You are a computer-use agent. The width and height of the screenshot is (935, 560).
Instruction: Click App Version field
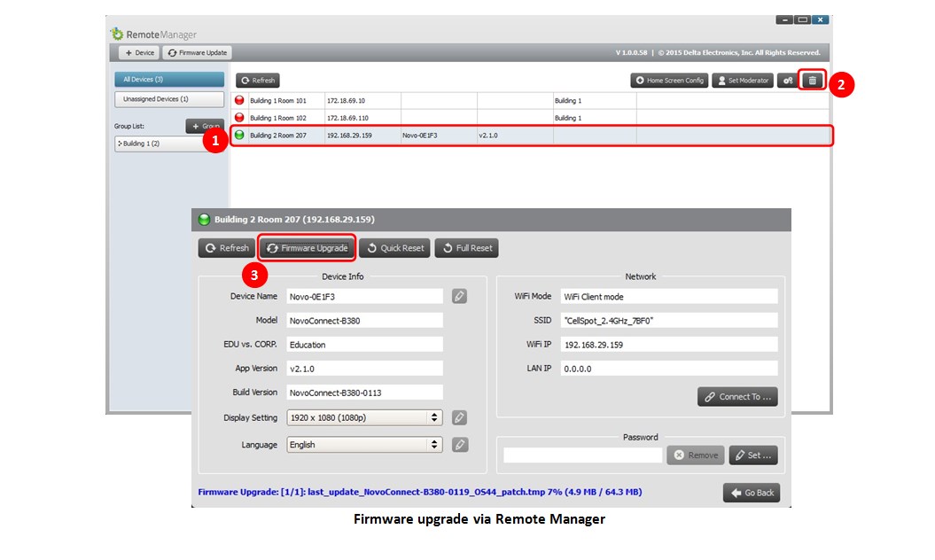[364, 369]
